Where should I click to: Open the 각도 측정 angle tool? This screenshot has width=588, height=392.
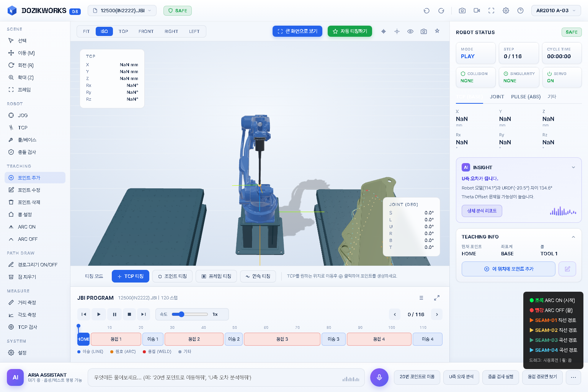click(x=35, y=315)
